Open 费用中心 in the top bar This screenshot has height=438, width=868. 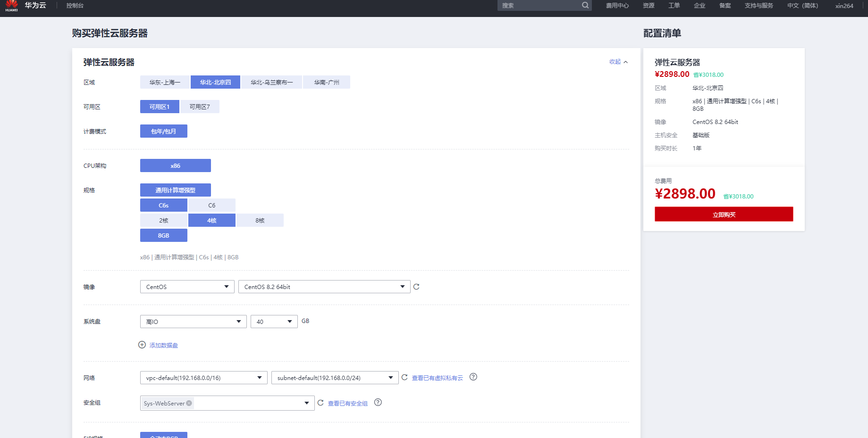(x=617, y=6)
